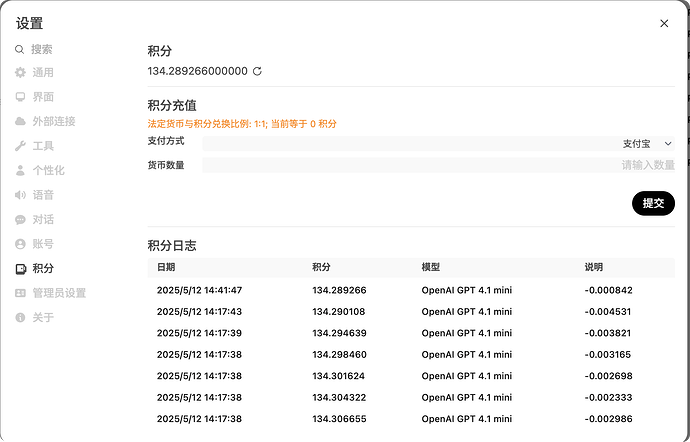Select the 积分 tab in the sidebar
This screenshot has width=690, height=442.
point(43,268)
